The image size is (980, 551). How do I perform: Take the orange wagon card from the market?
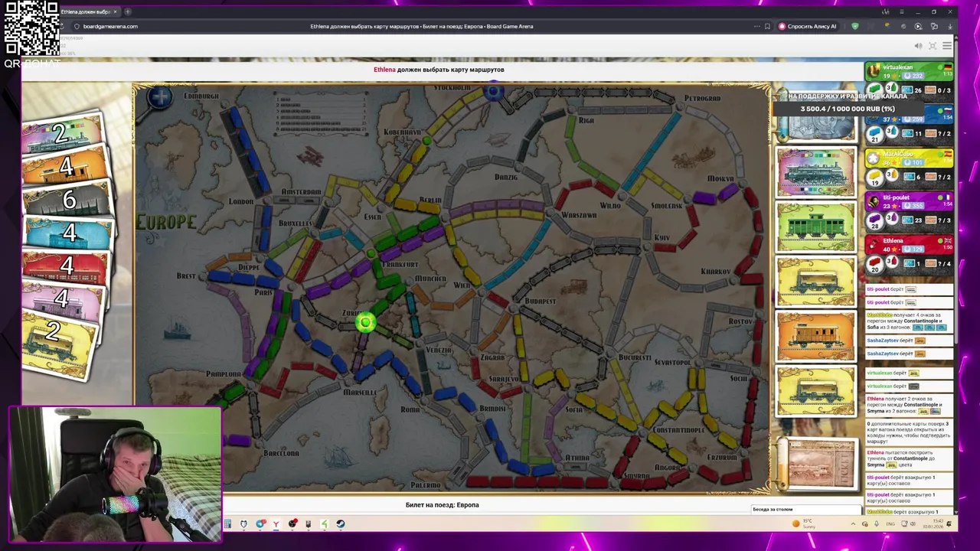[815, 337]
